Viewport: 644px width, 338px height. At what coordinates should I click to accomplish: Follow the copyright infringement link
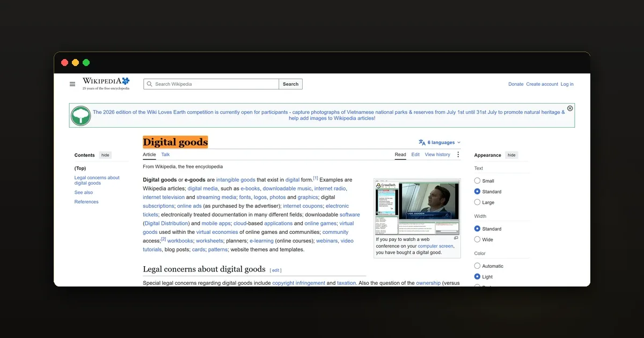click(x=298, y=283)
